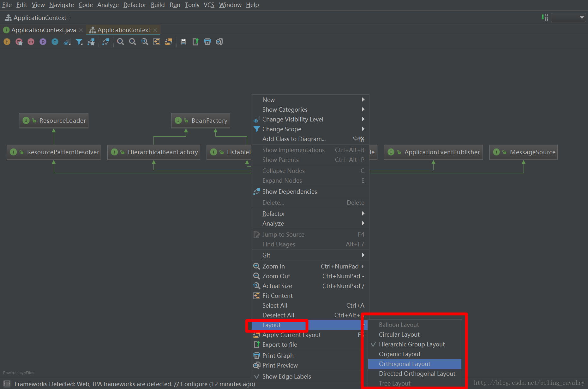Switch to ApplicationContext.java editor tab
The image size is (588, 389).
tap(44, 30)
